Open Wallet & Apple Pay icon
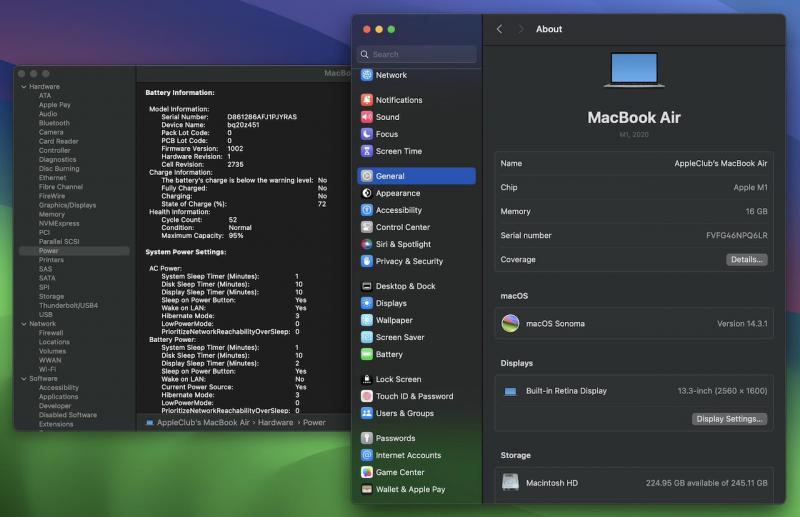 [366, 489]
